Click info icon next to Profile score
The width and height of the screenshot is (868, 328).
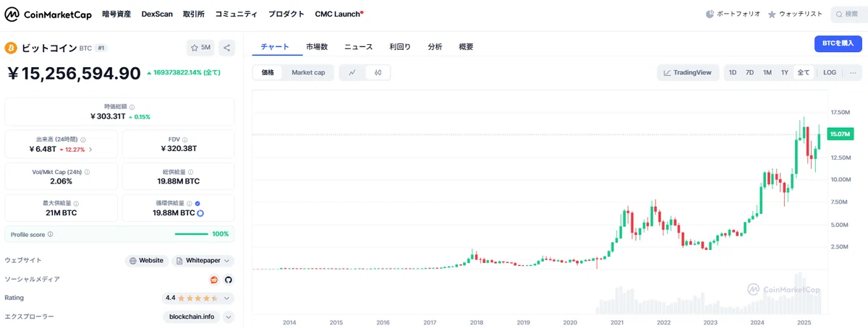50,234
